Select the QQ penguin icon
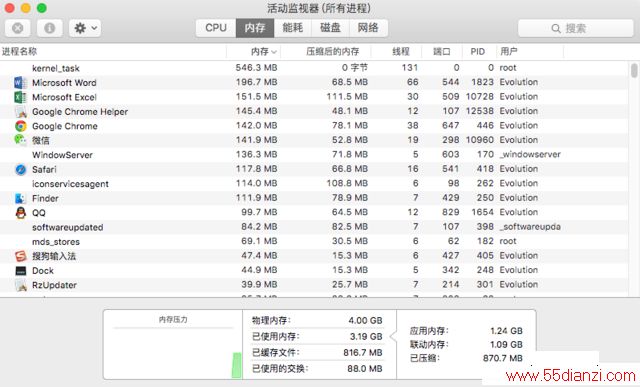 pos(20,213)
